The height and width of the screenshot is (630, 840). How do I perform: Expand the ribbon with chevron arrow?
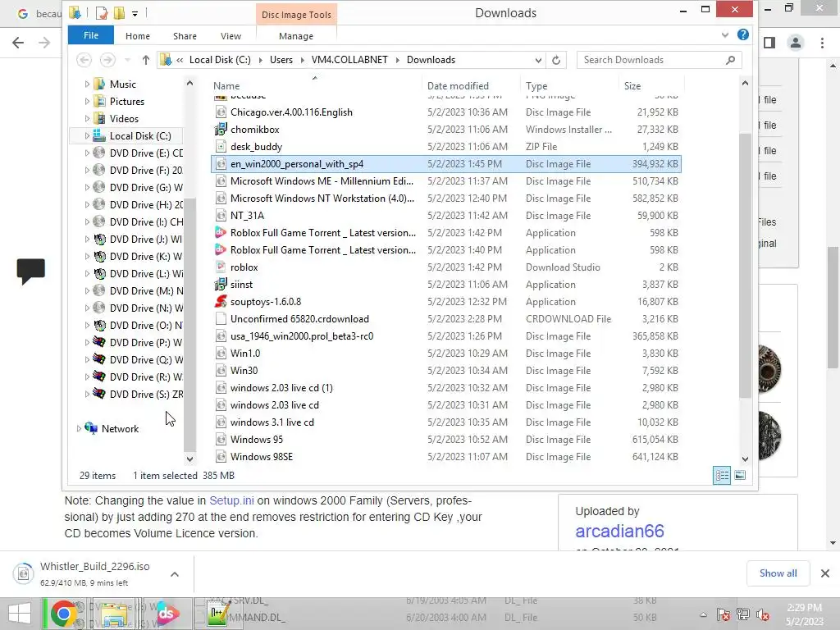(725, 34)
